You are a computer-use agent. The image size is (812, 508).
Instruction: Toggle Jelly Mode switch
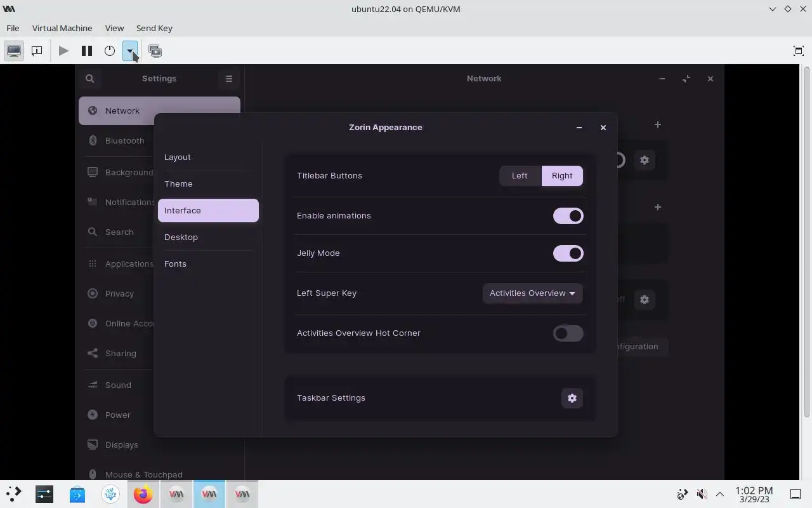coord(568,253)
